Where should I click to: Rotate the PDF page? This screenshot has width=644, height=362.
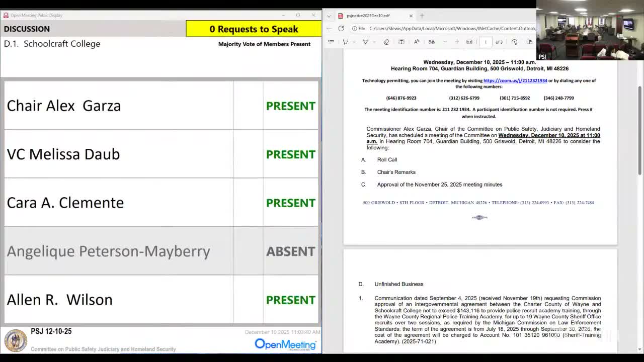coord(514,42)
